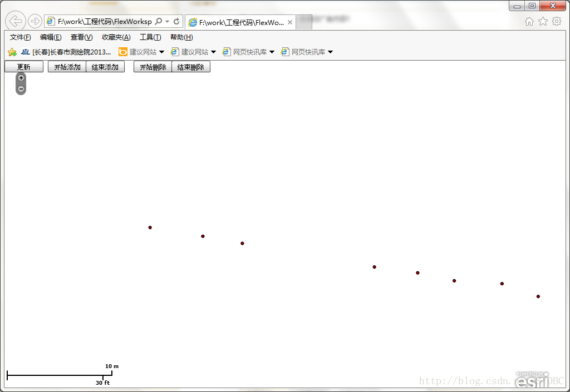The height and width of the screenshot is (392, 570).
Task: Open the 文件(F) menu
Action: point(21,37)
